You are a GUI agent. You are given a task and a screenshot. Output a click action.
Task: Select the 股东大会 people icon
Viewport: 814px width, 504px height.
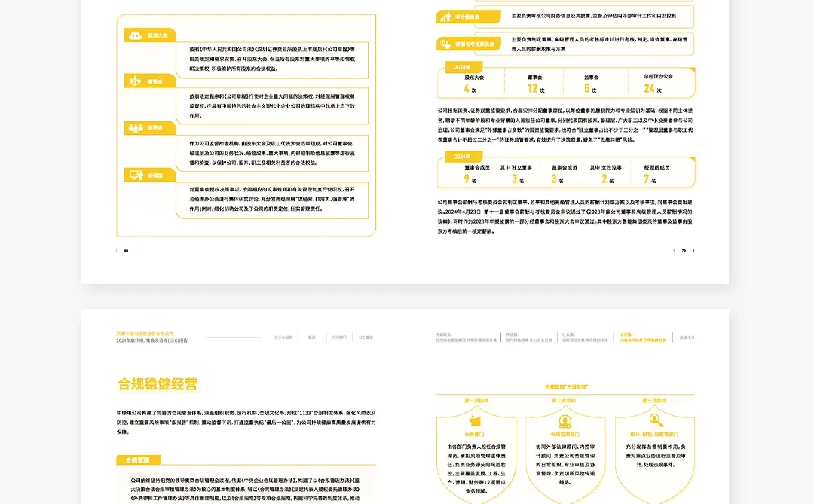point(134,35)
